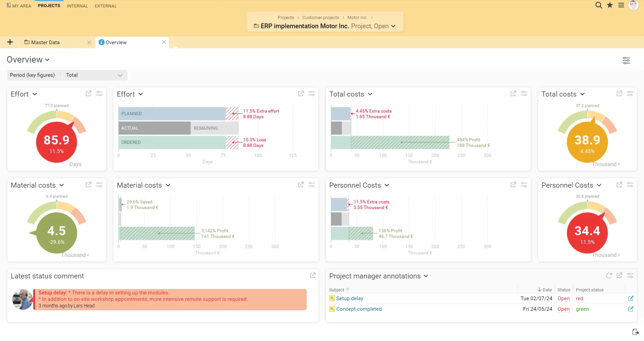Open the Overview page settings sliders icon
644x341 pixels.
[x=626, y=61]
